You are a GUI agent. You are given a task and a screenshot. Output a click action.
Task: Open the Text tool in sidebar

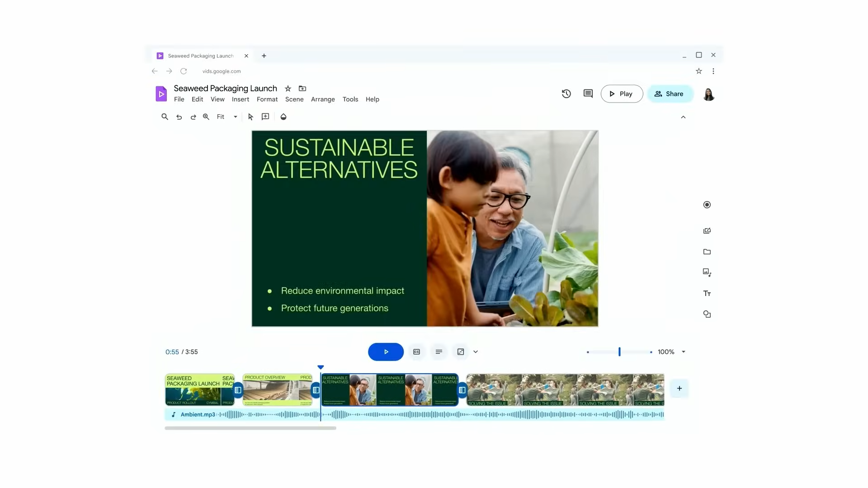pyautogui.click(x=707, y=294)
